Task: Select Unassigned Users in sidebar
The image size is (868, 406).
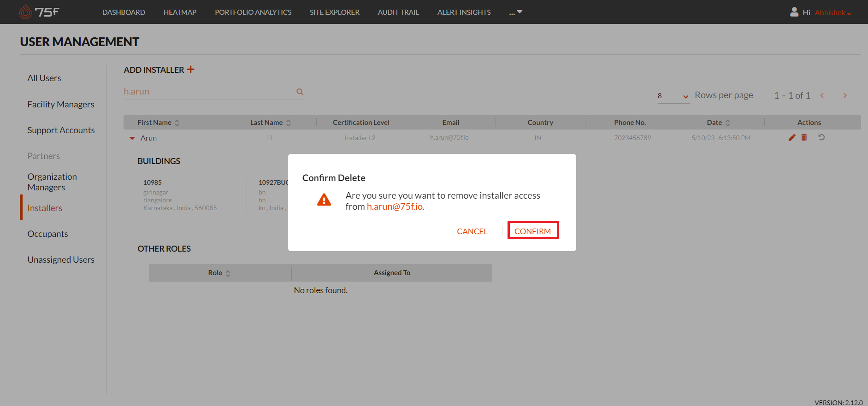Action: click(61, 259)
